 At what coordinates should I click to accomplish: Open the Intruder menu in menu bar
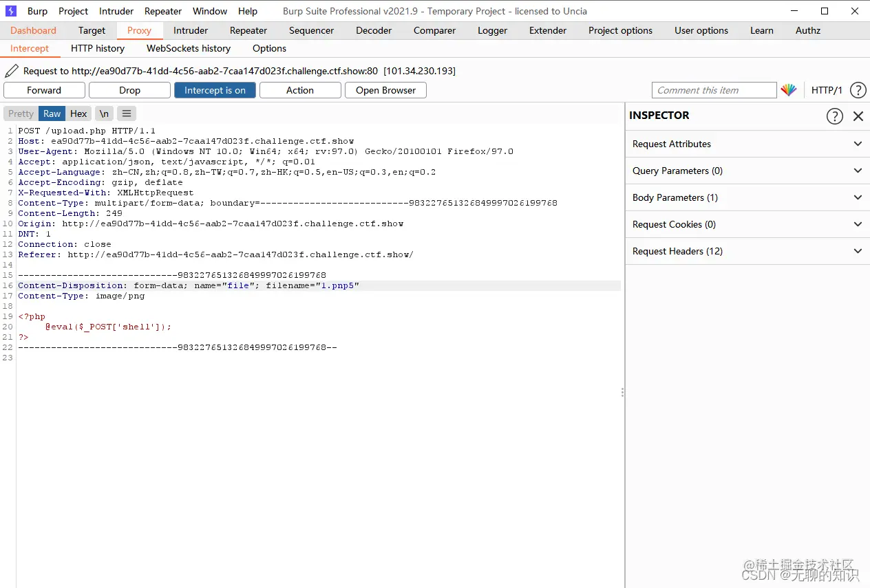pyautogui.click(x=116, y=11)
